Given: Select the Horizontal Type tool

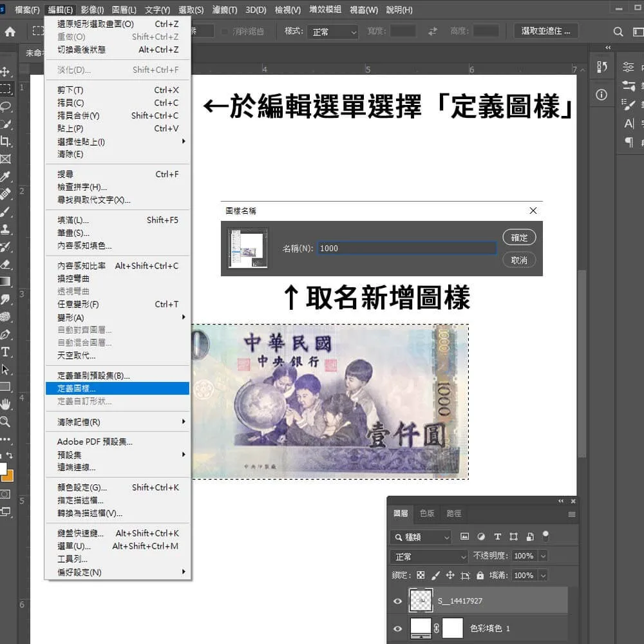Looking at the screenshot, I should (5, 352).
